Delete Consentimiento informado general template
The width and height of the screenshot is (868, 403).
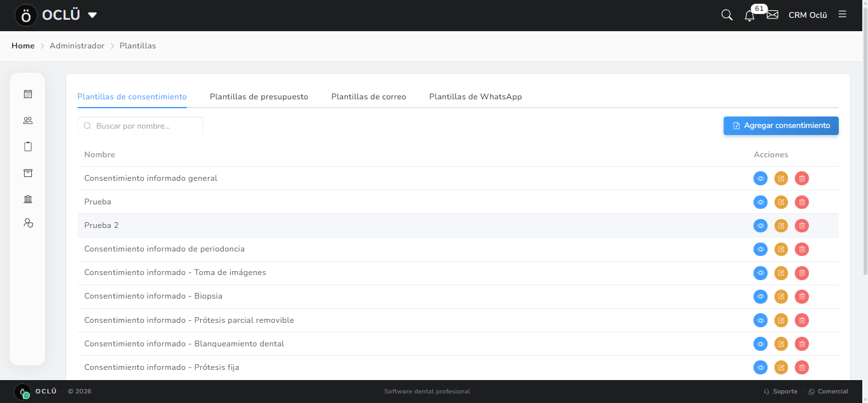pyautogui.click(x=802, y=178)
